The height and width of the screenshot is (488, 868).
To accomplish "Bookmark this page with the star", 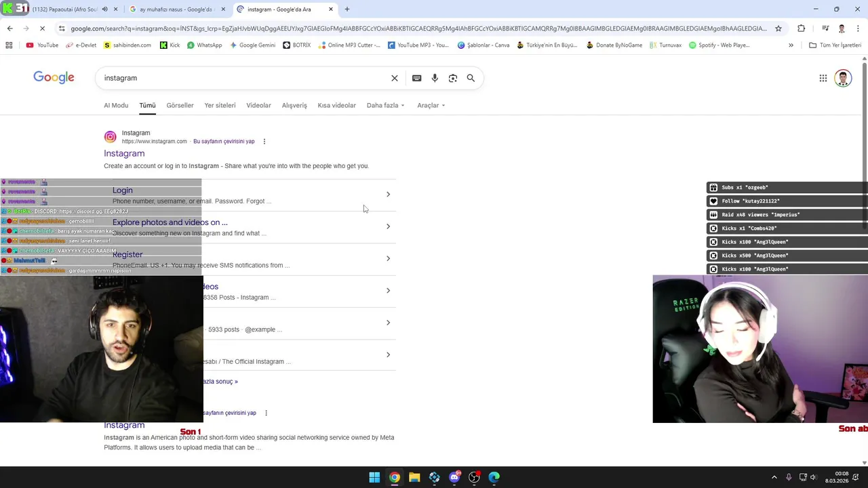I will 778,28.
